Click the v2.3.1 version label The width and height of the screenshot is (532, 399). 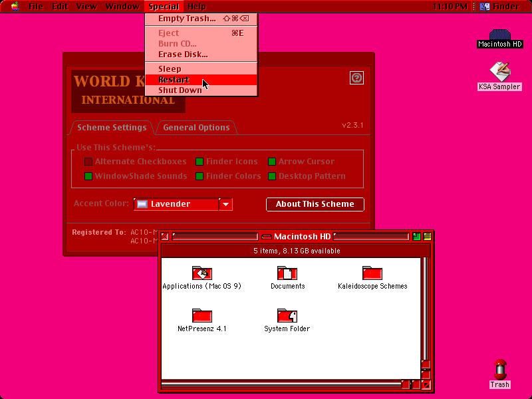click(x=352, y=125)
